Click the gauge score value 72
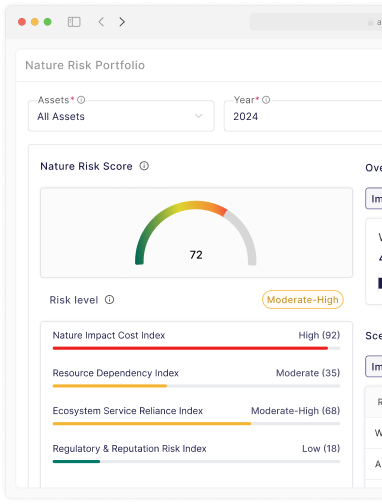382x504 pixels. [196, 255]
